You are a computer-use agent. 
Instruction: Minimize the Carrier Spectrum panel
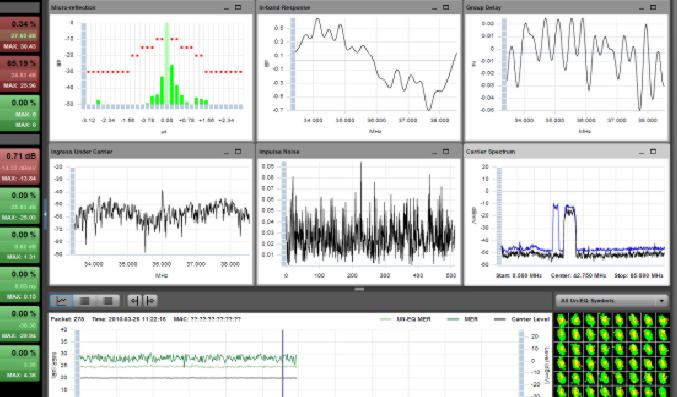(x=642, y=152)
